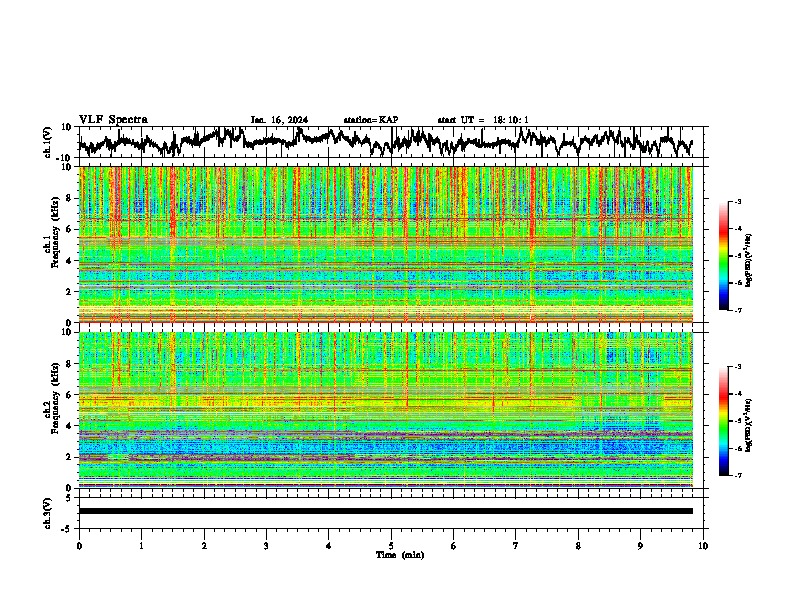Click the "station=KAP" header label
The width and height of the screenshot is (792, 612).
(371, 120)
